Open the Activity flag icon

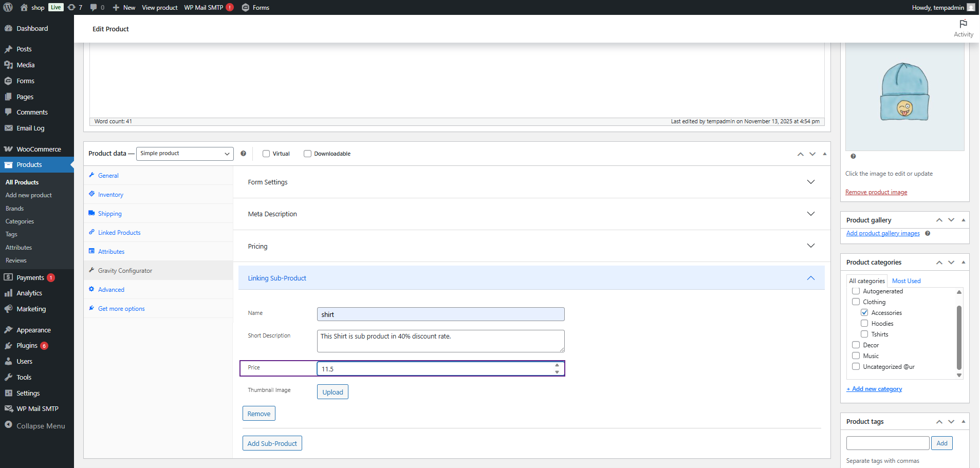(963, 24)
